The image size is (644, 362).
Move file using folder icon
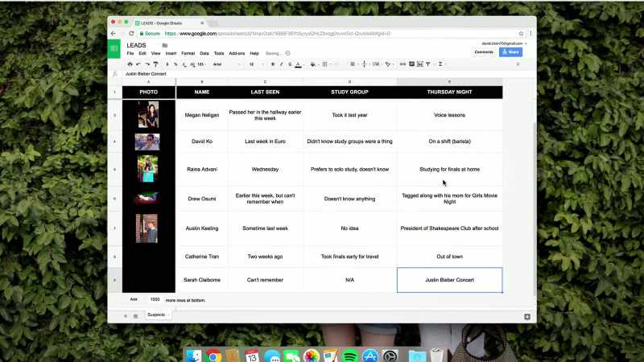pos(165,45)
